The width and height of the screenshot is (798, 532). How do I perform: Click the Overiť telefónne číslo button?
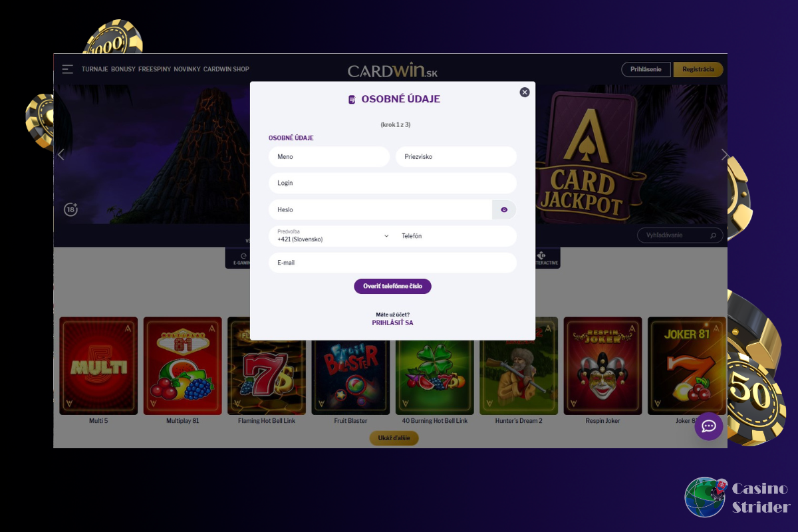pyautogui.click(x=392, y=286)
